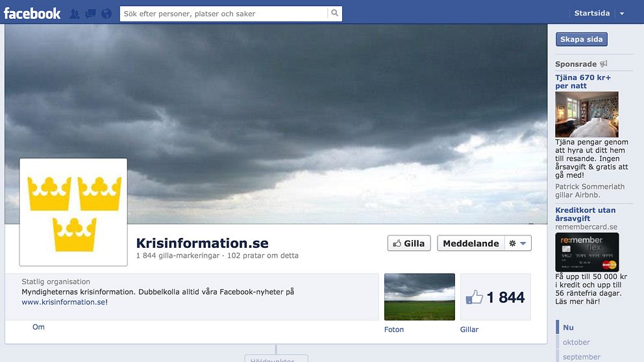
Task: Open friend requests icon
Action: pyautogui.click(x=75, y=14)
